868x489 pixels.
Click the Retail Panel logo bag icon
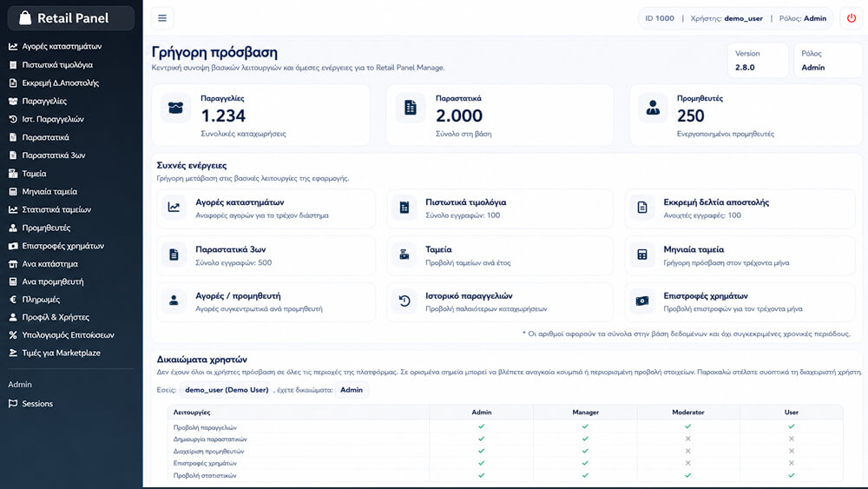click(25, 17)
